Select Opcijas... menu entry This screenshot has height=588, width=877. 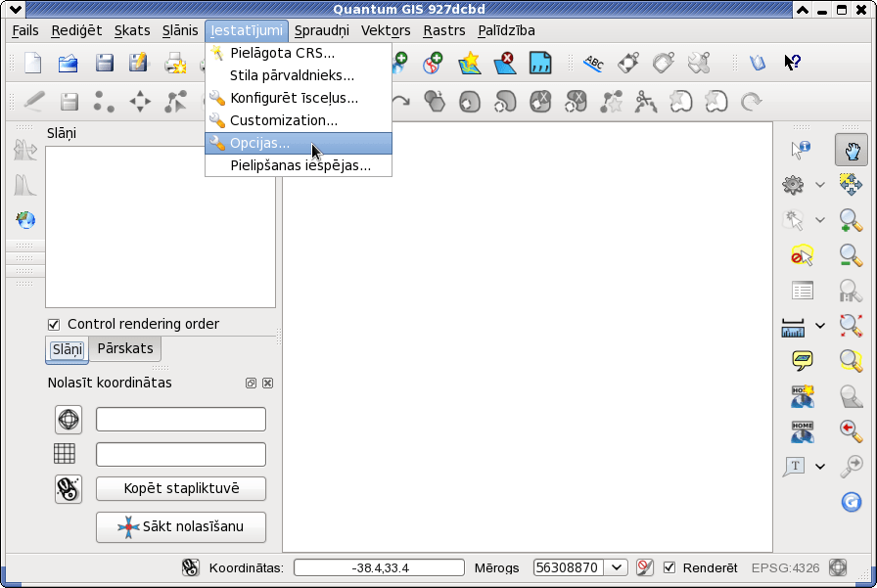pyautogui.click(x=299, y=143)
